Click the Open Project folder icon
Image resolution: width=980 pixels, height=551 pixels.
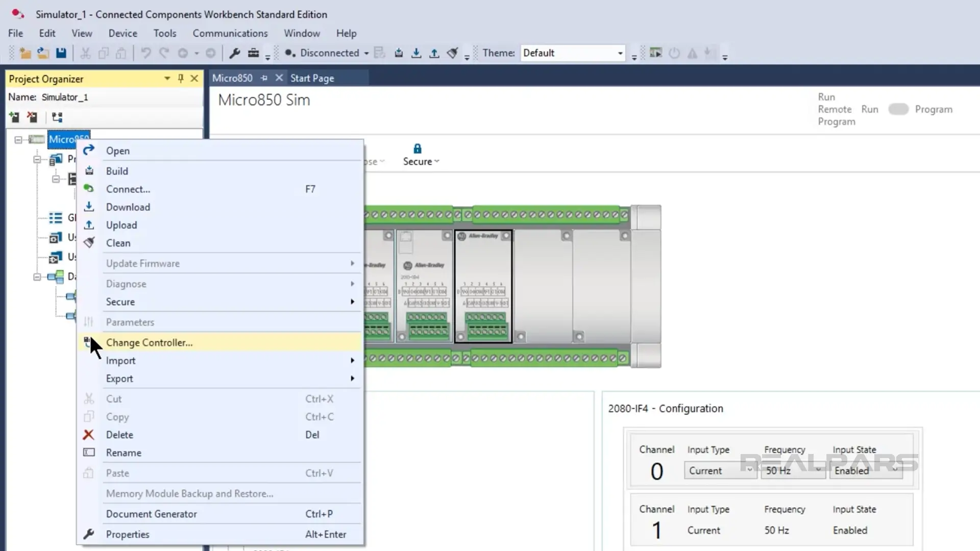pos(43,53)
